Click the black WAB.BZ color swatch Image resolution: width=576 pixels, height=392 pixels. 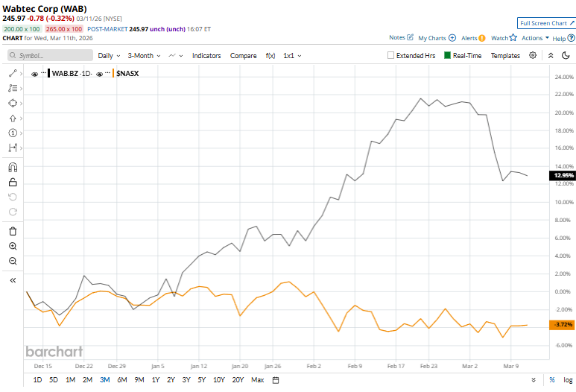(49, 74)
